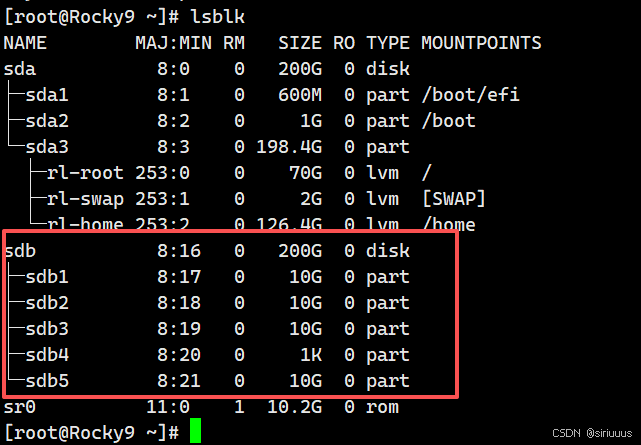Click the green terminal cursor
This screenshot has width=641, height=445.
(195, 430)
